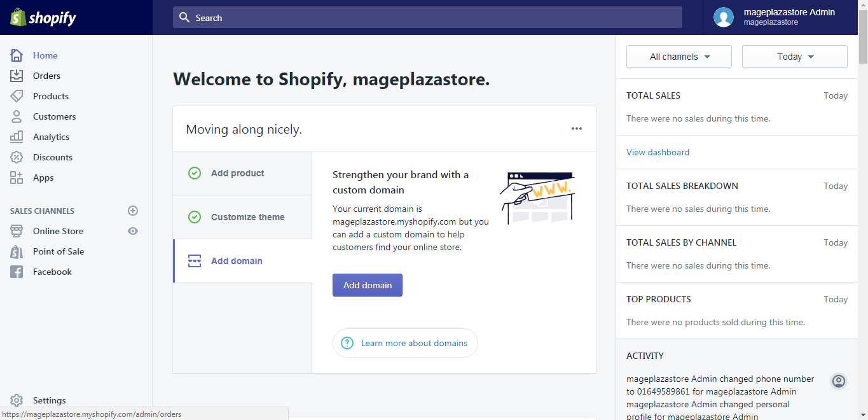868x420 pixels.
Task: Open Orders in sidebar
Action: [x=46, y=76]
